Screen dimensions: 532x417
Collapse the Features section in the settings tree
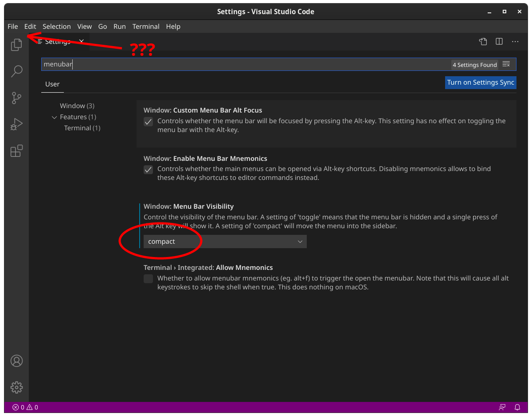tap(55, 117)
